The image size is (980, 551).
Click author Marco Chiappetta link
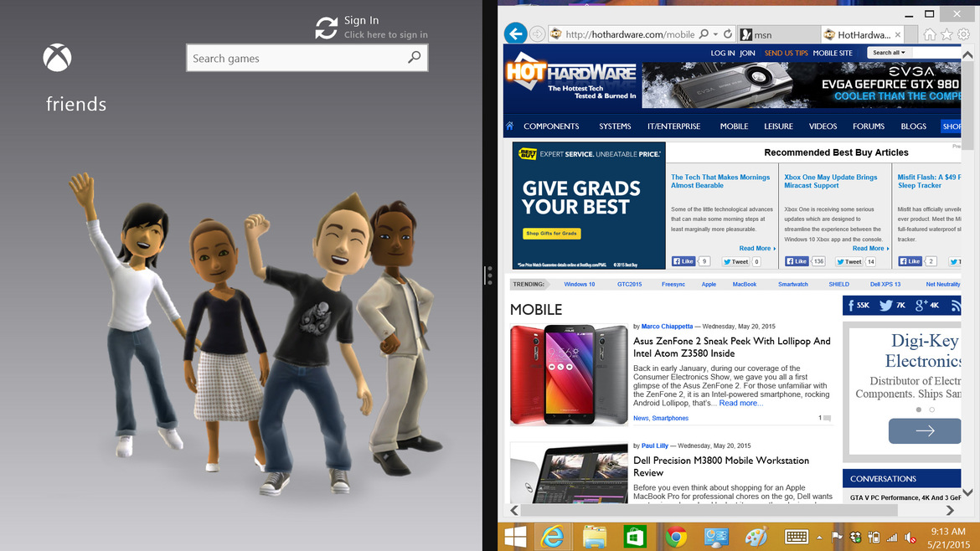[x=667, y=326]
